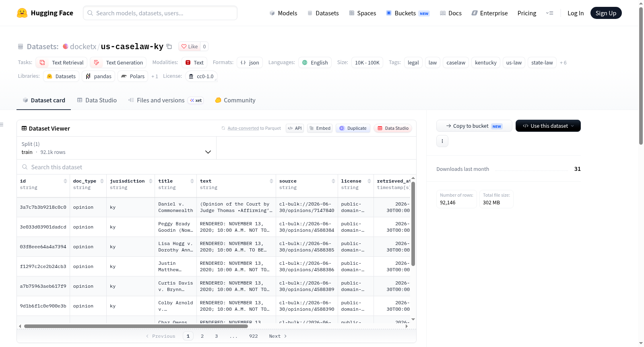Click the xet badge
Screen dimensions: 644x347
click(196, 100)
